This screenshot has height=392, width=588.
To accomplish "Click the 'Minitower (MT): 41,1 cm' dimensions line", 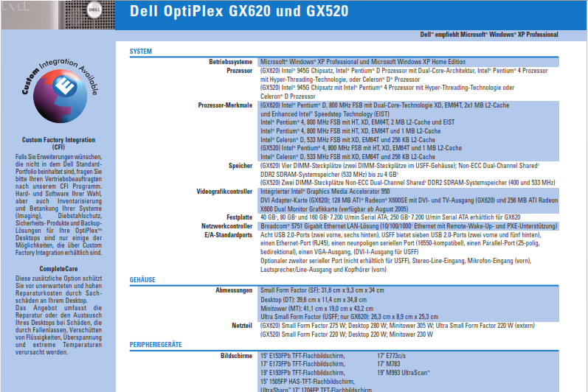I will point(317,309).
